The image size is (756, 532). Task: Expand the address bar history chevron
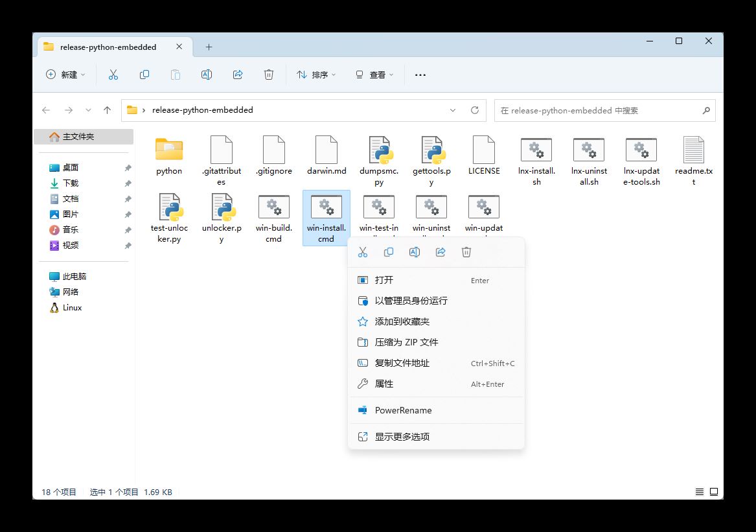pos(453,110)
